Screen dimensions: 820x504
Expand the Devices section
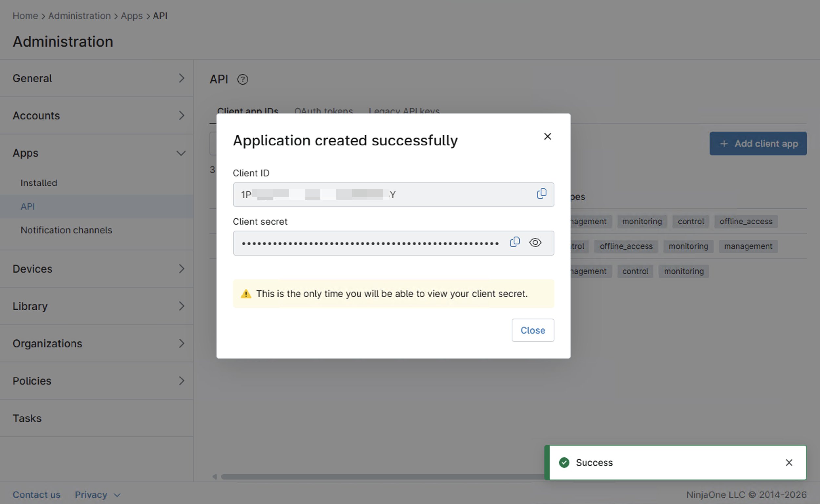[96, 269]
